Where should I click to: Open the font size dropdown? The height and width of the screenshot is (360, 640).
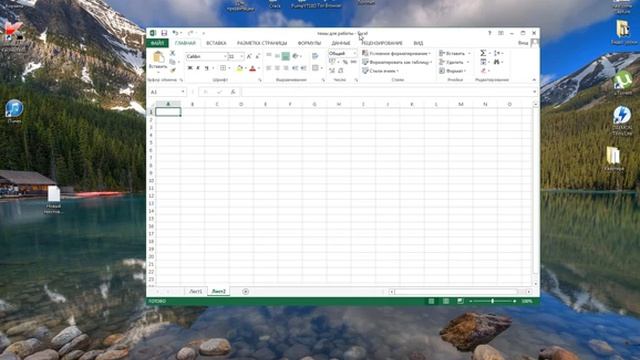[242, 56]
